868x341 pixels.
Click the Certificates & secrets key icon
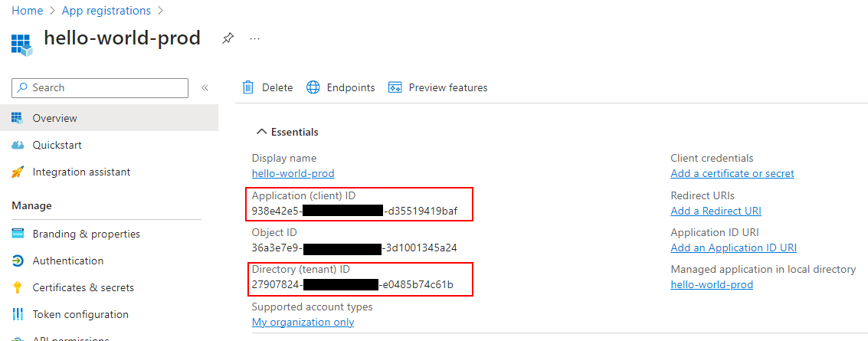point(18,287)
